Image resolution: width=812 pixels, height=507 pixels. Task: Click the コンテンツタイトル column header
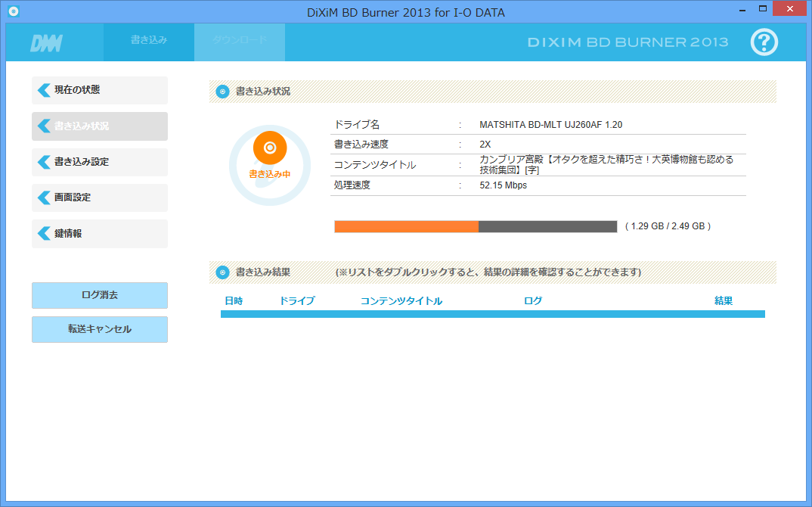(401, 301)
